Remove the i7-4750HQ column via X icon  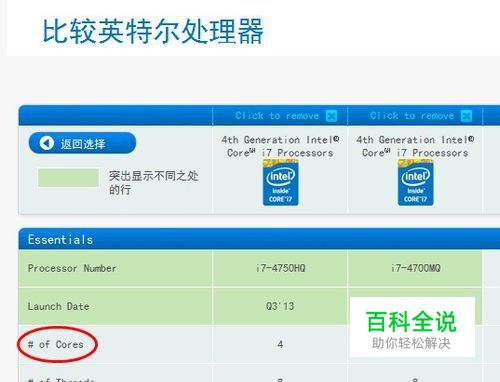point(331,116)
